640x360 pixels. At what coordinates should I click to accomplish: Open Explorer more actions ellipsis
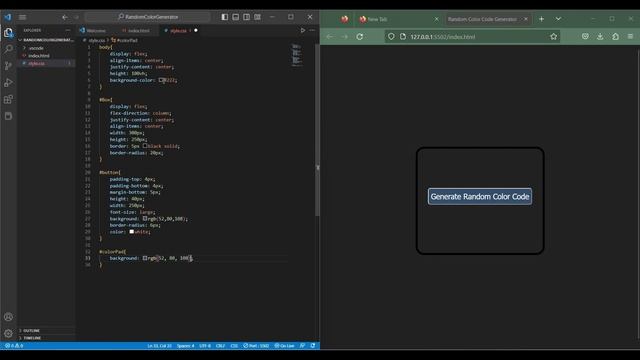point(68,30)
